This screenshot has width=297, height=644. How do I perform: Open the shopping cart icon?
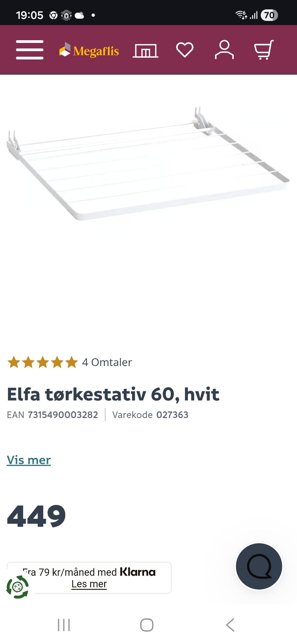point(264,50)
